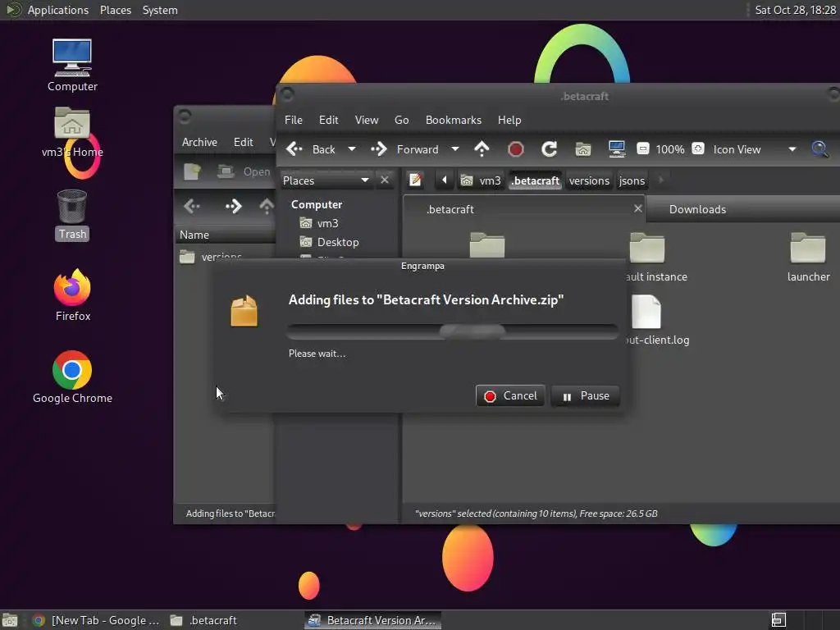
Task: Reload the current folder
Action: pos(549,149)
